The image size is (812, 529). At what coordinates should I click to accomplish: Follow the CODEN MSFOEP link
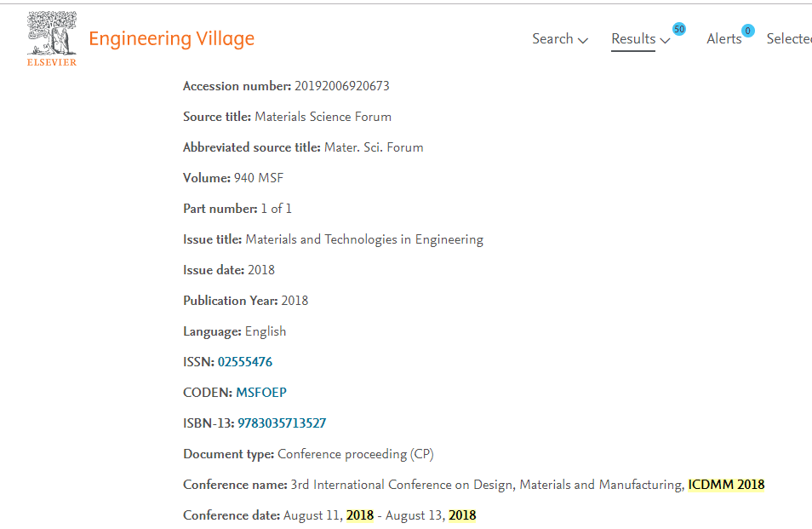tap(261, 392)
